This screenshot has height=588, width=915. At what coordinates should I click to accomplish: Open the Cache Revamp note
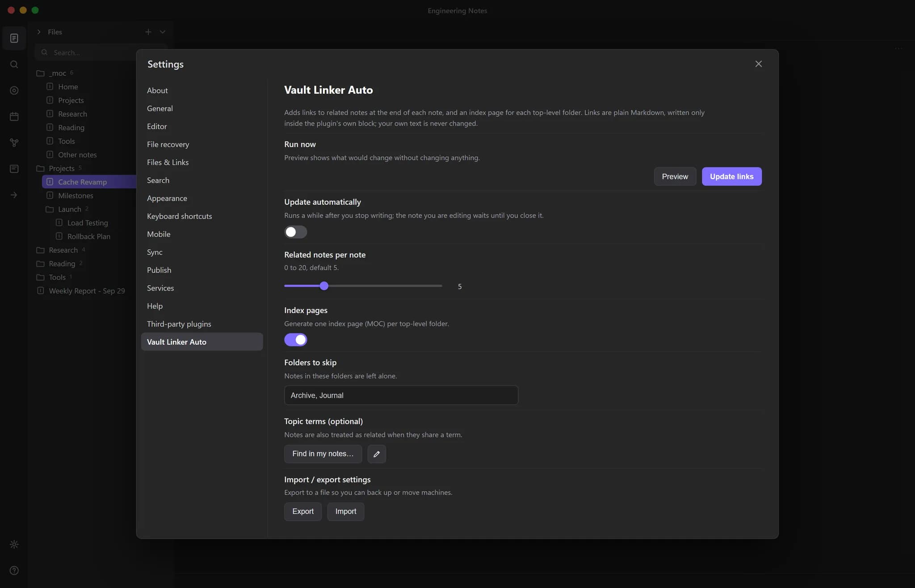pyautogui.click(x=89, y=182)
